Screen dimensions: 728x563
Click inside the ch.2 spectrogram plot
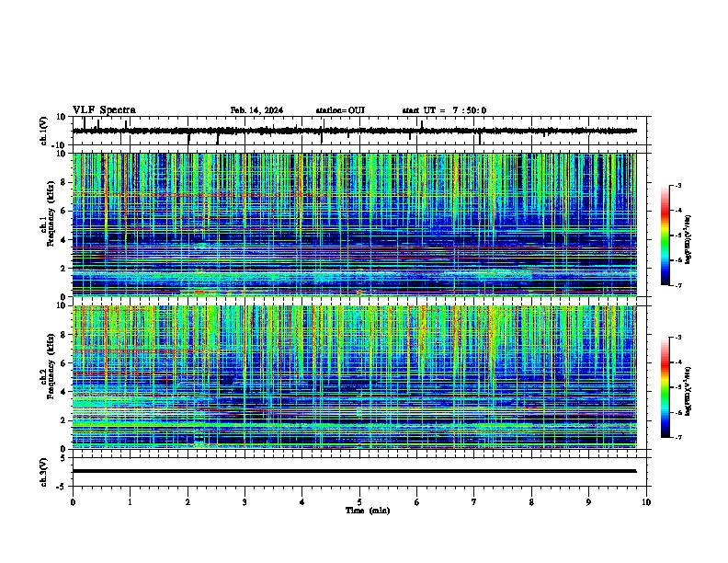pos(354,377)
